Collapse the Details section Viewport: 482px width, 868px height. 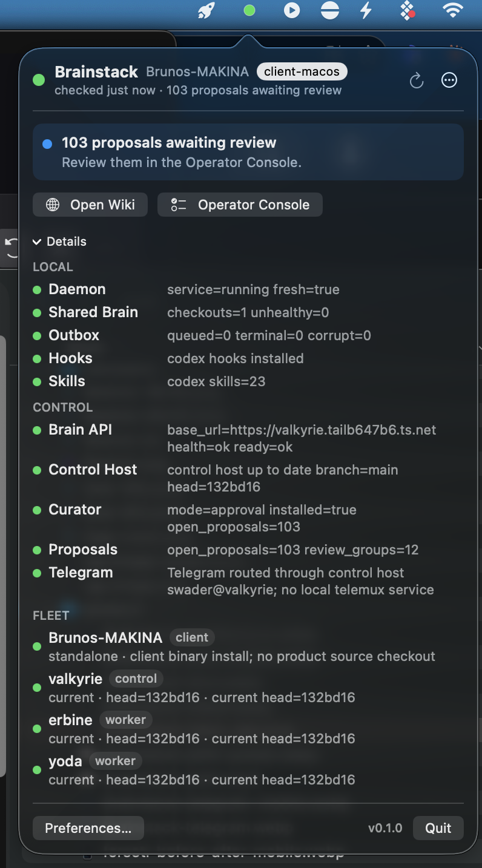tap(59, 242)
